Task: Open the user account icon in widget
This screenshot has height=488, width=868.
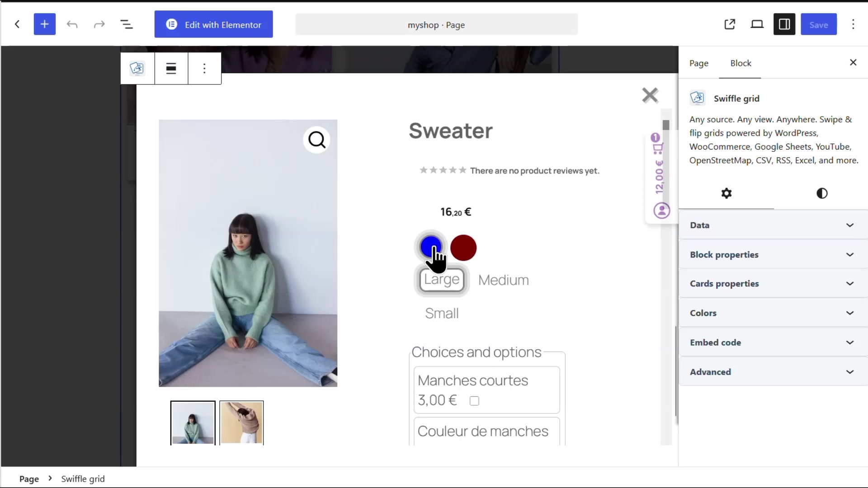Action: pyautogui.click(x=661, y=211)
